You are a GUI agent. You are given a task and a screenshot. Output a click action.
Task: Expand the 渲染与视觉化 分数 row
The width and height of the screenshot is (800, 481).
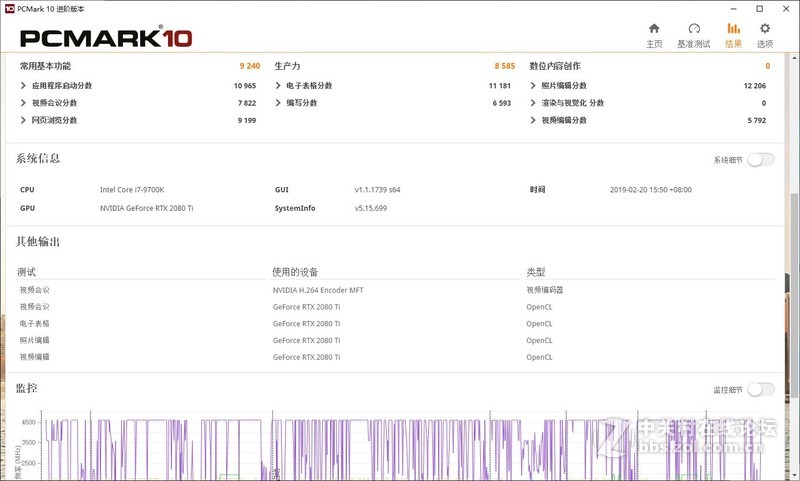point(533,103)
